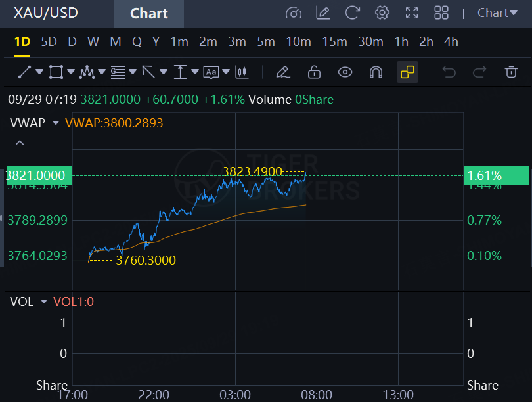Collapse indicator list with up chevron

pos(20,143)
